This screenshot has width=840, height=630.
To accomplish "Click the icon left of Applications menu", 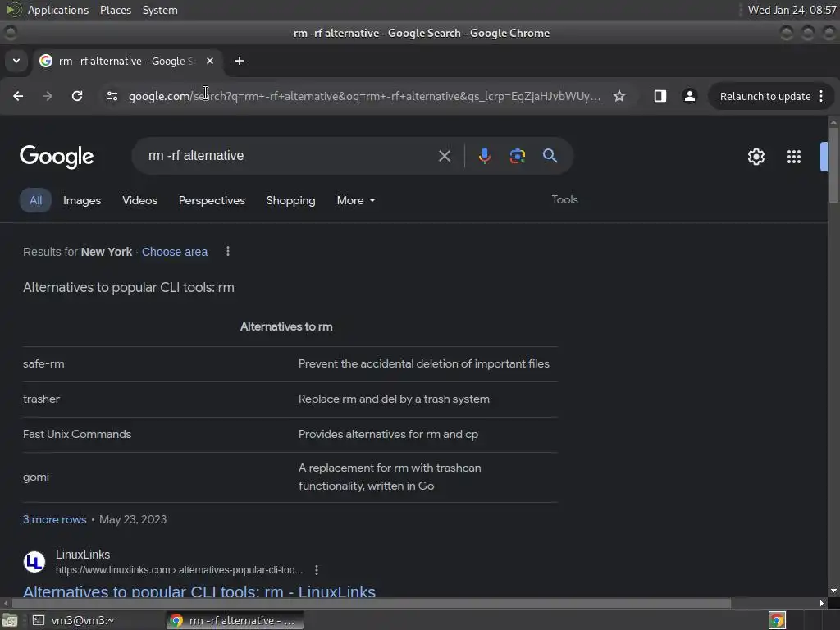I will [x=13, y=10].
